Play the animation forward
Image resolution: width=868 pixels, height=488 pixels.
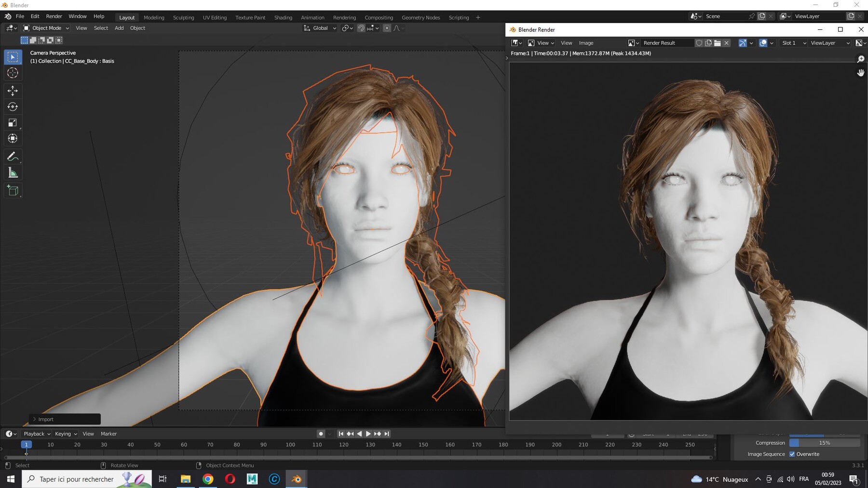pos(368,434)
